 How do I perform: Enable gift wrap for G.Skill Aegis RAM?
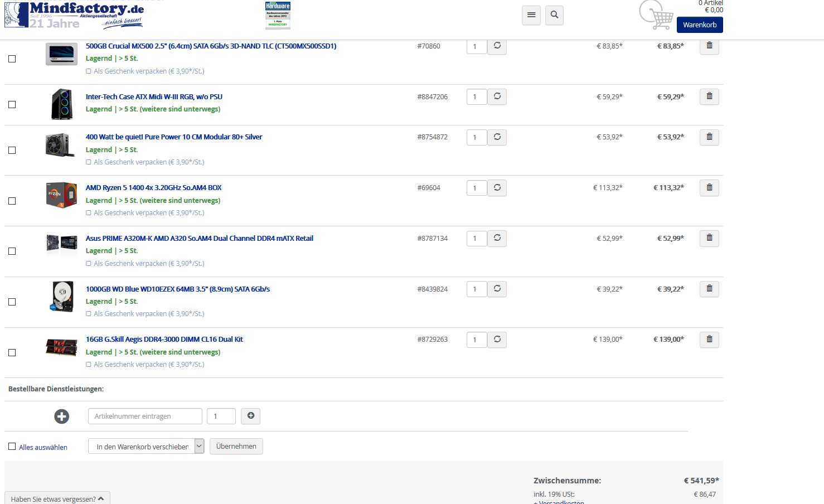[89, 365]
